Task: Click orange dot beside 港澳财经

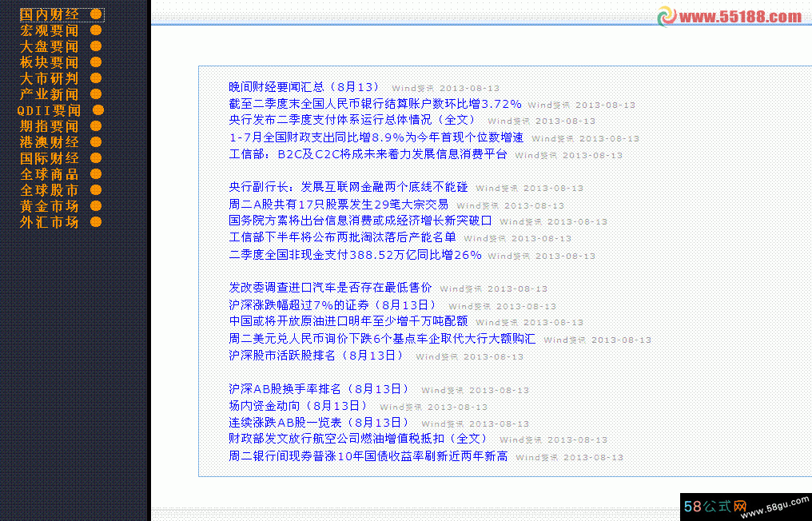Action: pyautogui.click(x=96, y=142)
